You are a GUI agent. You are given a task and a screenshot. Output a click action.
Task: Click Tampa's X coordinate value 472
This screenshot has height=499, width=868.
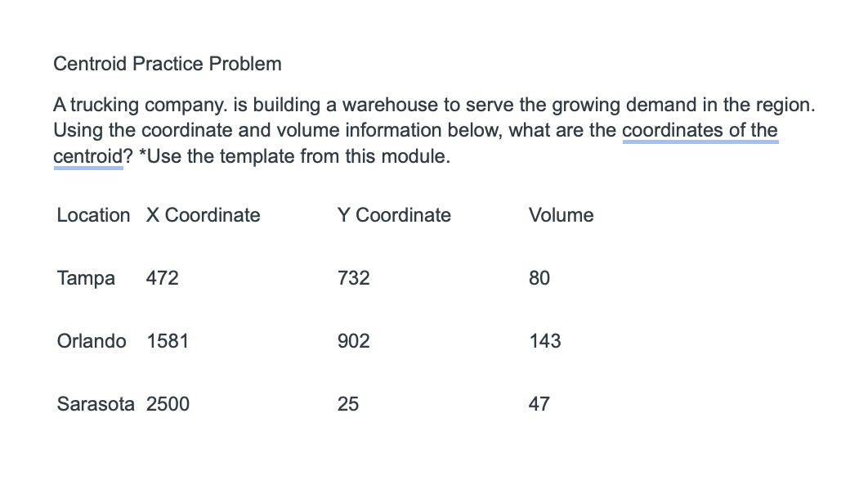tap(162, 278)
